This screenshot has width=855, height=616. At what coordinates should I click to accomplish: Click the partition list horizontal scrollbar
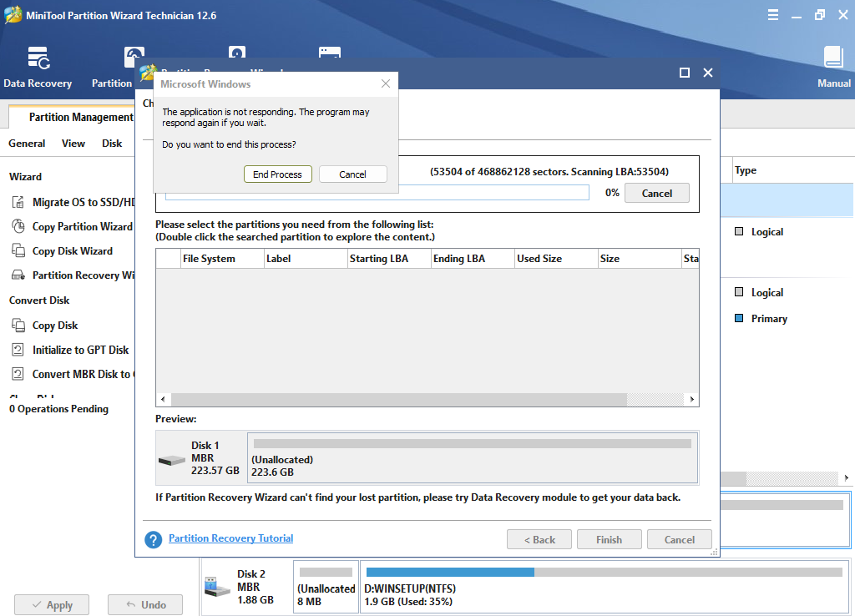(x=399, y=400)
